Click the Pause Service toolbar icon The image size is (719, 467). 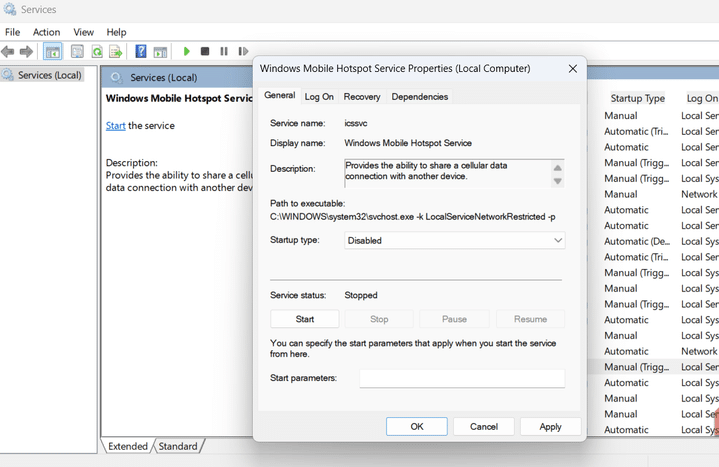(224, 51)
